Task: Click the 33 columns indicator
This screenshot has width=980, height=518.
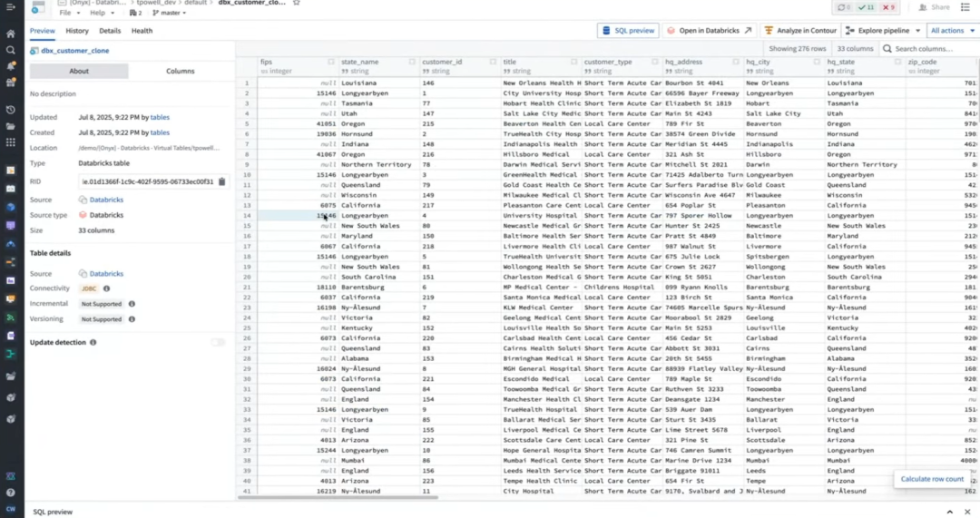Action: coord(855,49)
